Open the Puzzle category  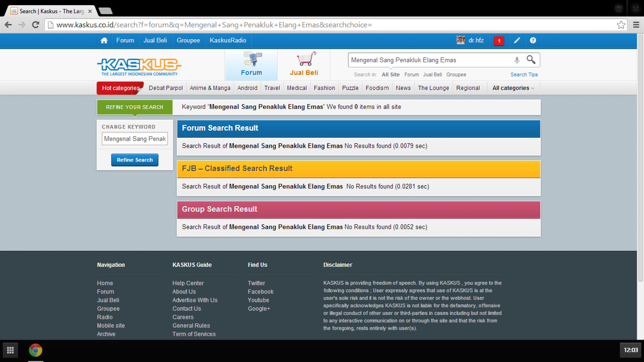pyautogui.click(x=350, y=88)
